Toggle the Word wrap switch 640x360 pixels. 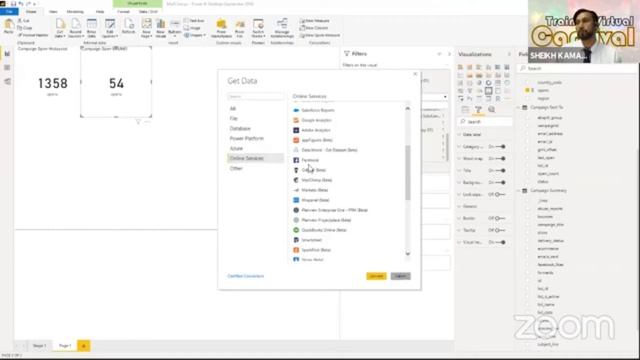click(500, 158)
